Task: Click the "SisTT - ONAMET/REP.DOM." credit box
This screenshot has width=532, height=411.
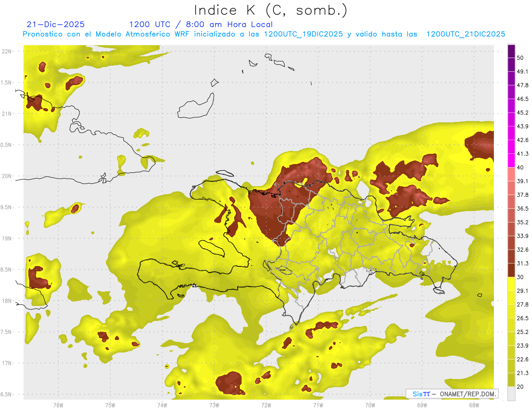Action: pyautogui.click(x=452, y=394)
